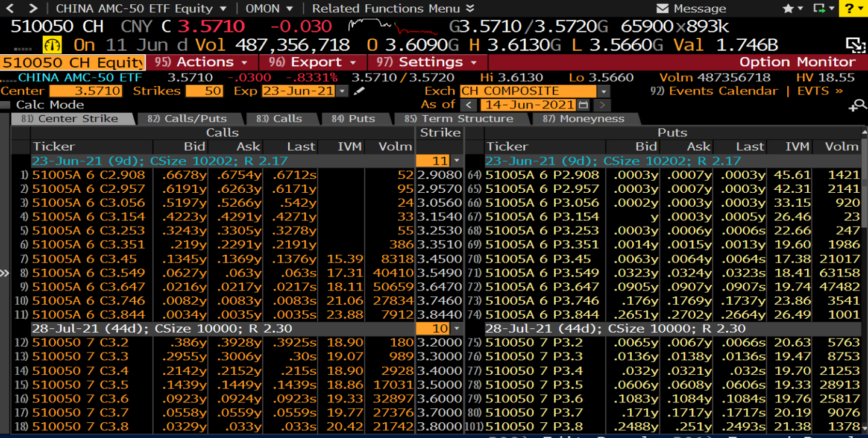Click the Exp date field 23-Jun-21

click(298, 91)
